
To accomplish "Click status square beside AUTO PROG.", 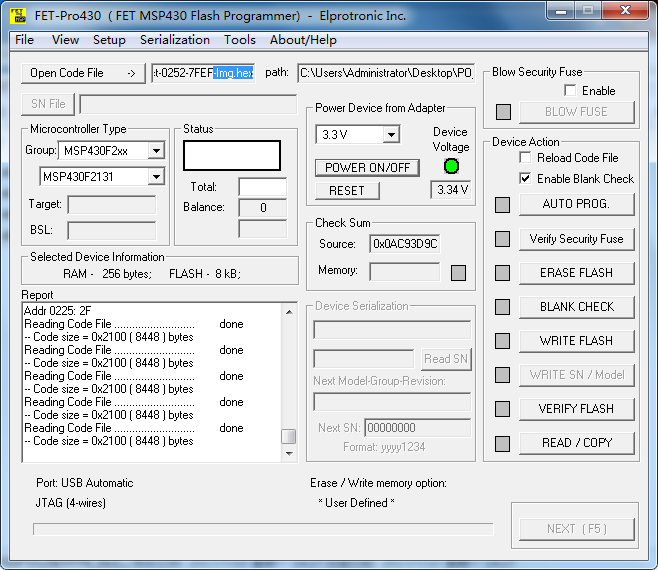I will 502,205.
